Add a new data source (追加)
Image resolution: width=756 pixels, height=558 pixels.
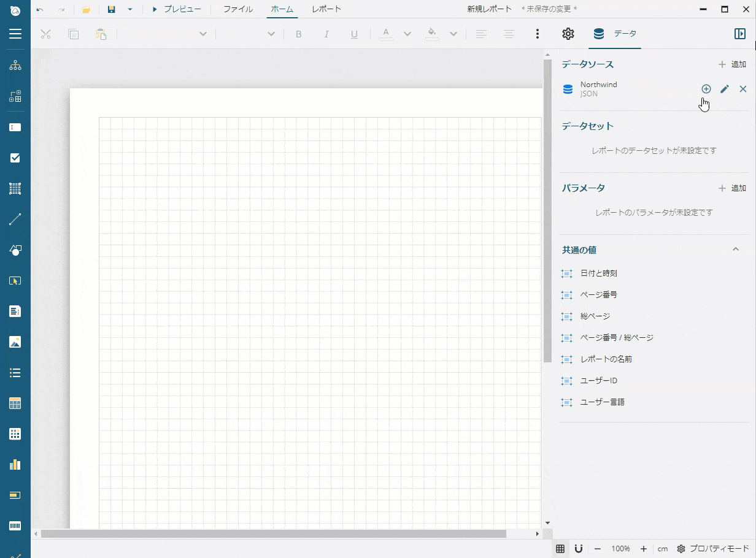(x=732, y=64)
